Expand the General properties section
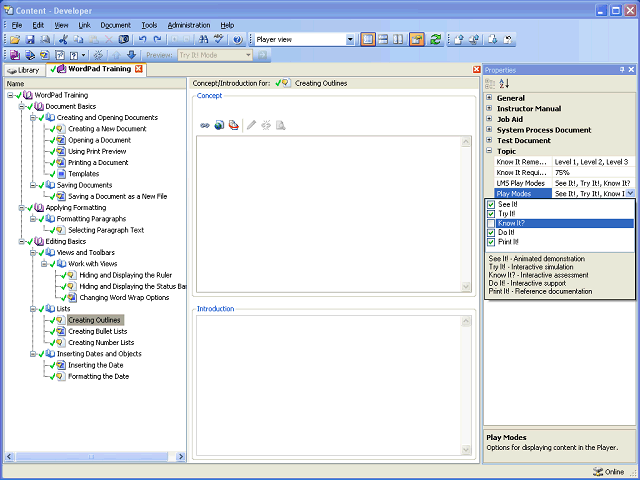Viewport: 640px width, 480px height. coord(489,98)
